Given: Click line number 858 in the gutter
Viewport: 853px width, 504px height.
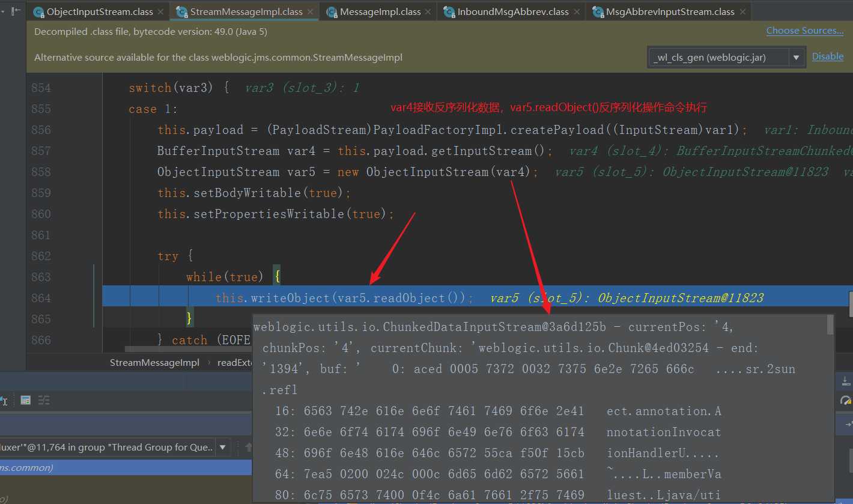Looking at the screenshot, I should coord(41,172).
